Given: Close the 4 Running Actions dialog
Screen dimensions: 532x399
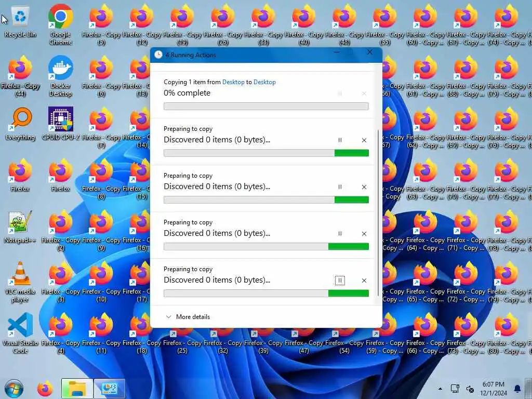Looking at the screenshot, I should tap(370, 52).
